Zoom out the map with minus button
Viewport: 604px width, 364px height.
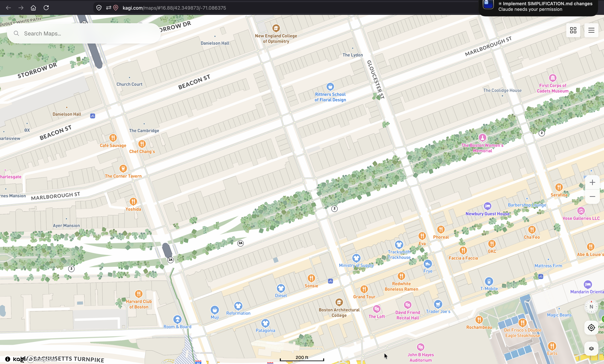pyautogui.click(x=592, y=196)
